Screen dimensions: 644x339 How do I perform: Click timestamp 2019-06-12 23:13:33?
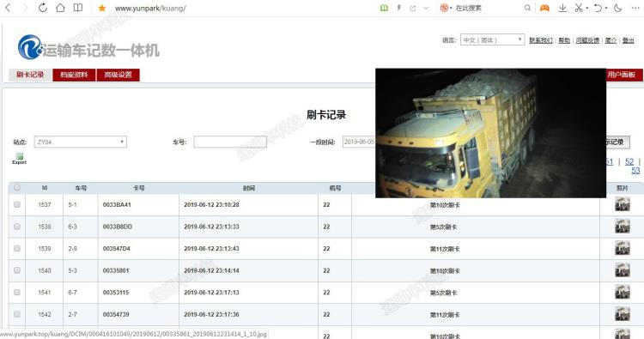click(x=211, y=227)
